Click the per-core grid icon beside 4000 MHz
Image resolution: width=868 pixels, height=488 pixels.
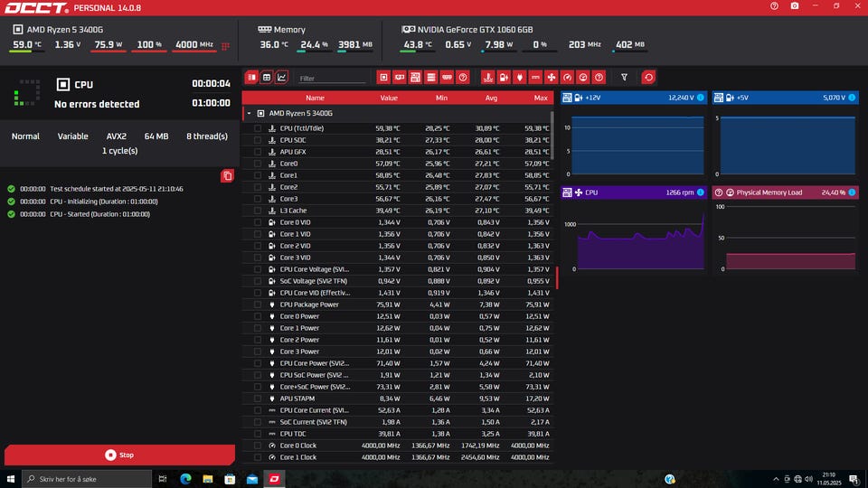(225, 46)
